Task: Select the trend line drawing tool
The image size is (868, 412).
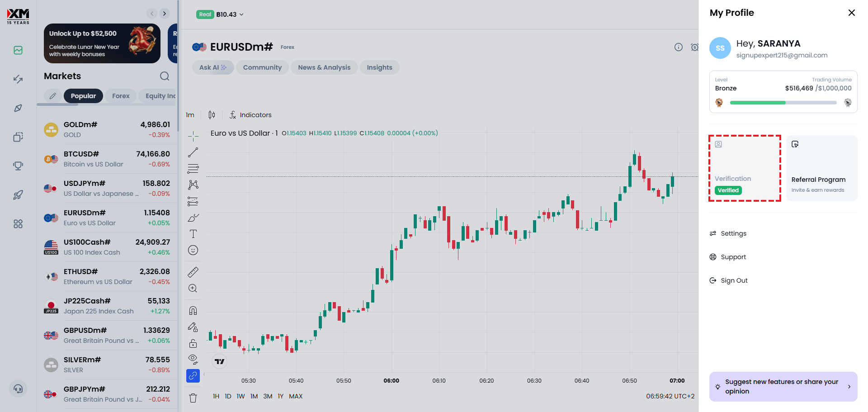Action: (193, 152)
